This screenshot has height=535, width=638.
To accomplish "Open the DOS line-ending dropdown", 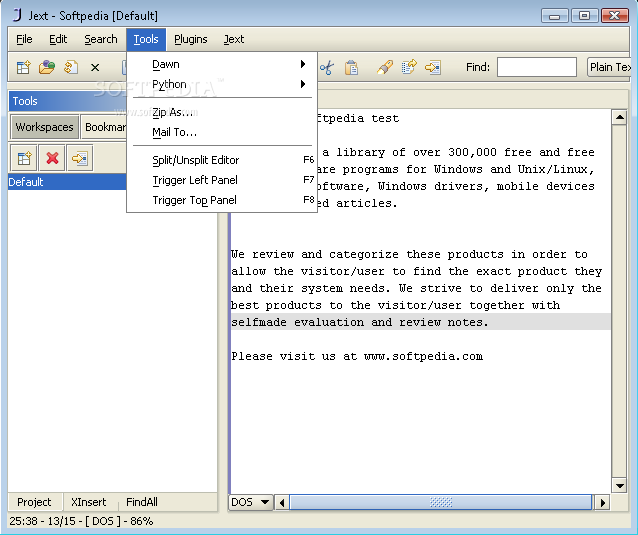I will pos(250,502).
